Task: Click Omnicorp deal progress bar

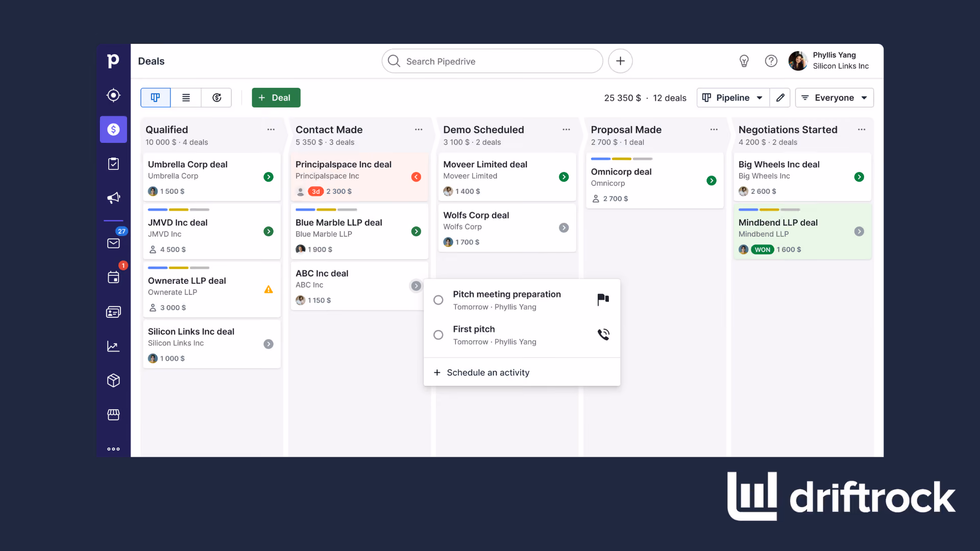Action: (x=622, y=159)
